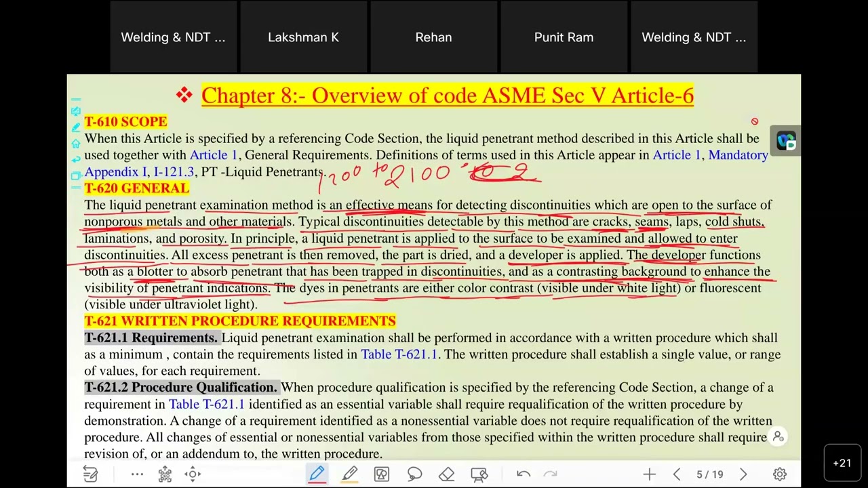Redo the last undone stroke
The image size is (868, 488).
551,474
